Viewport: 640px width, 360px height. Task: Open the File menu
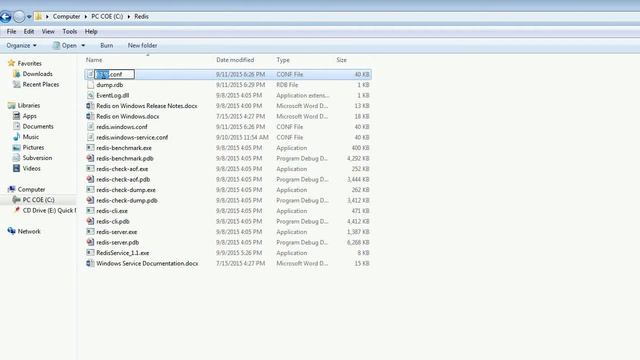(11, 31)
